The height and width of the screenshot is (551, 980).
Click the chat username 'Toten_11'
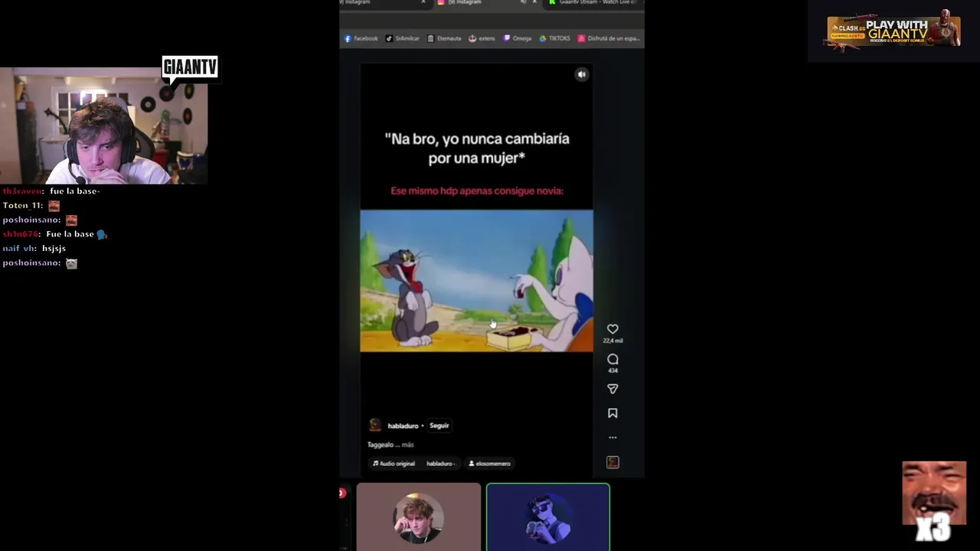click(22, 206)
